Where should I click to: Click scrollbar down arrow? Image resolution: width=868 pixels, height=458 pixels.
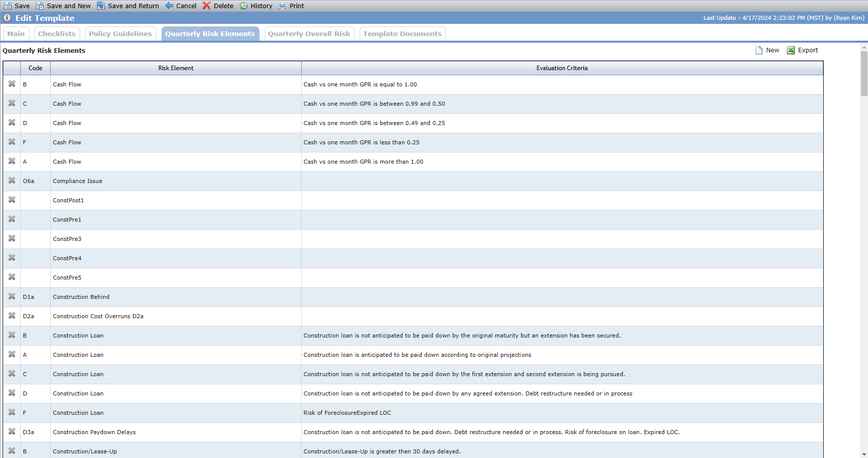pyautogui.click(x=864, y=454)
